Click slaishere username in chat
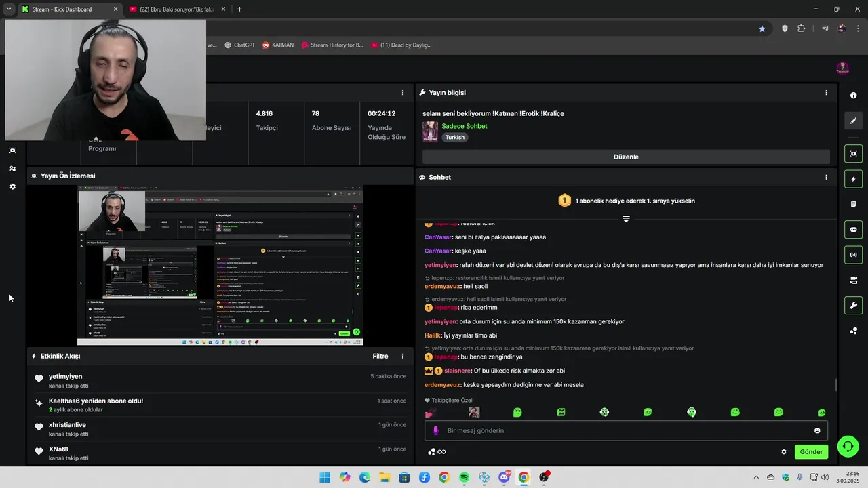The height and width of the screenshot is (488, 868). click(458, 371)
